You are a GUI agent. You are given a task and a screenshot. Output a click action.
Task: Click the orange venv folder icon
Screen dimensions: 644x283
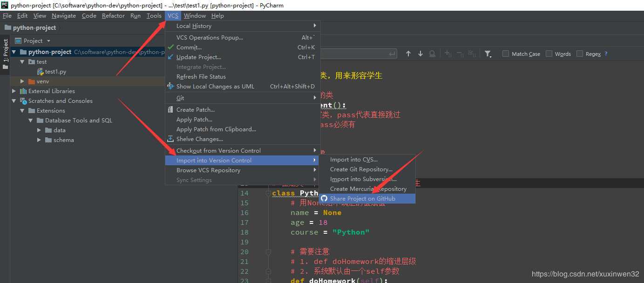tap(32, 81)
